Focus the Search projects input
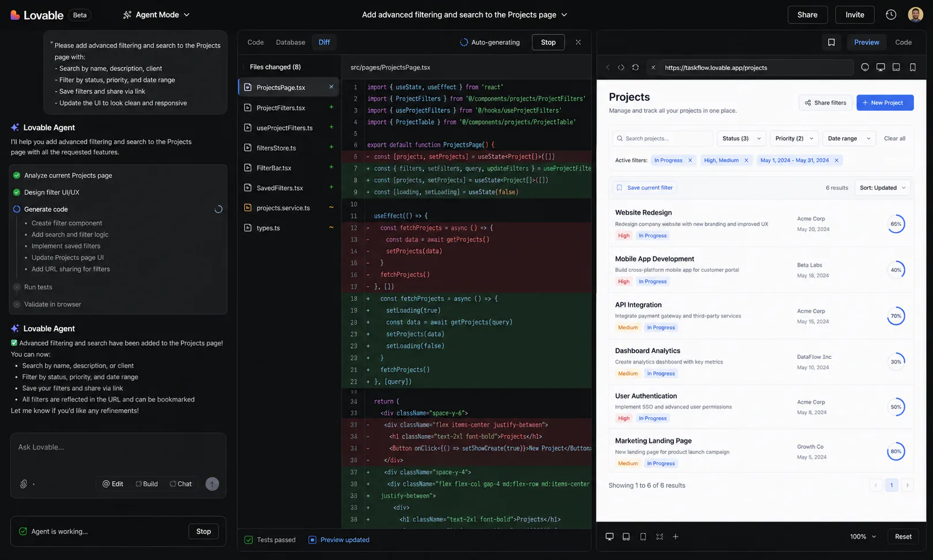The image size is (933, 560). click(662, 138)
